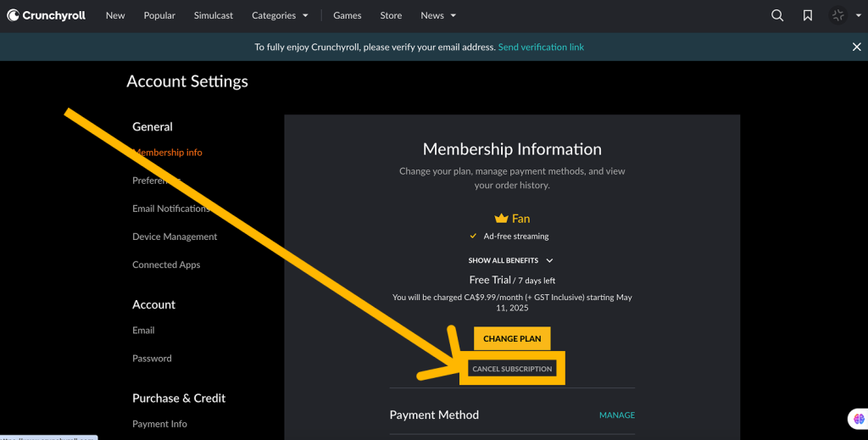Open Payment Info section

pyautogui.click(x=159, y=424)
